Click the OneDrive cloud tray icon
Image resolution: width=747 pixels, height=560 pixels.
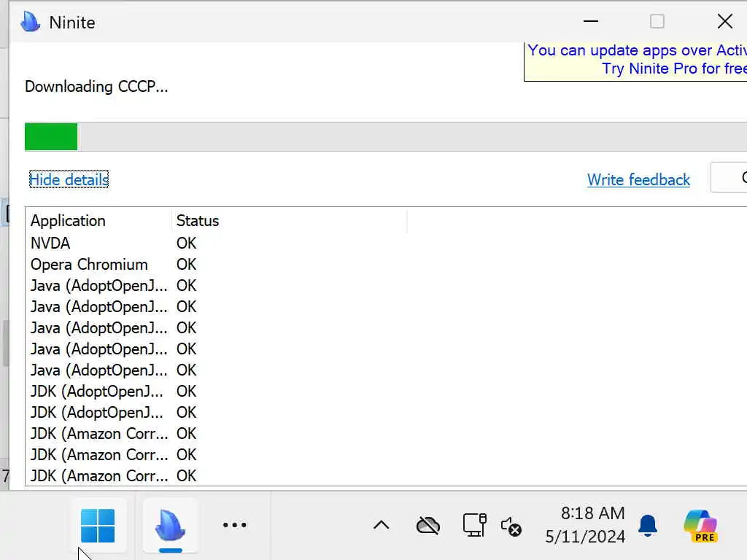tap(428, 525)
